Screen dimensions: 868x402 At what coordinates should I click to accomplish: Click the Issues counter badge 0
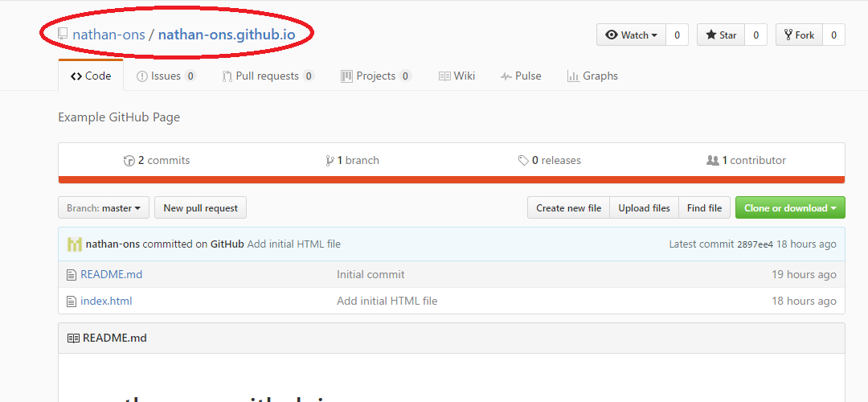pos(190,76)
